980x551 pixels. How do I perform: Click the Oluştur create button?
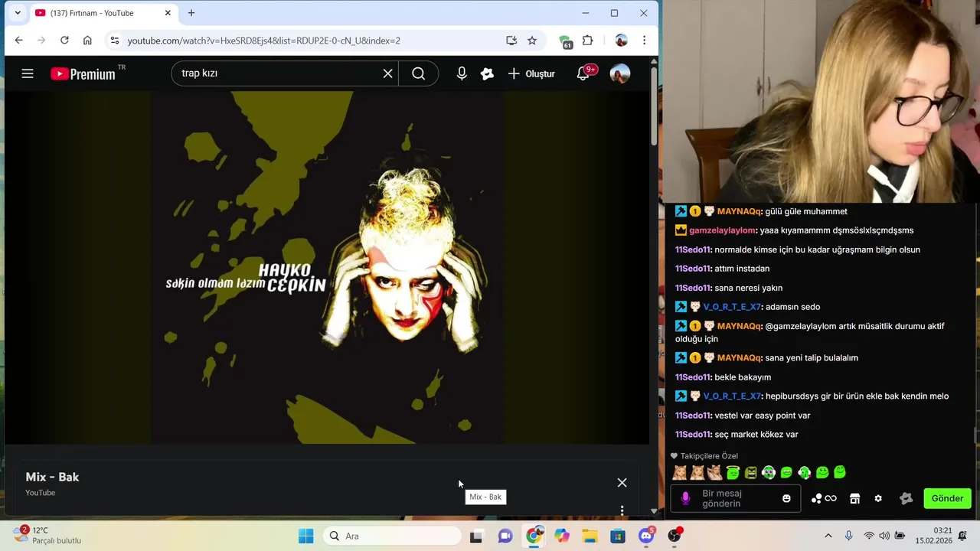pyautogui.click(x=531, y=73)
